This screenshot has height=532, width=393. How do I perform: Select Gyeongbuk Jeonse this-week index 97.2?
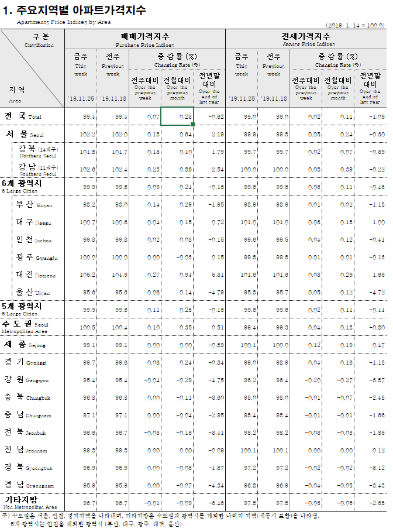point(250,468)
